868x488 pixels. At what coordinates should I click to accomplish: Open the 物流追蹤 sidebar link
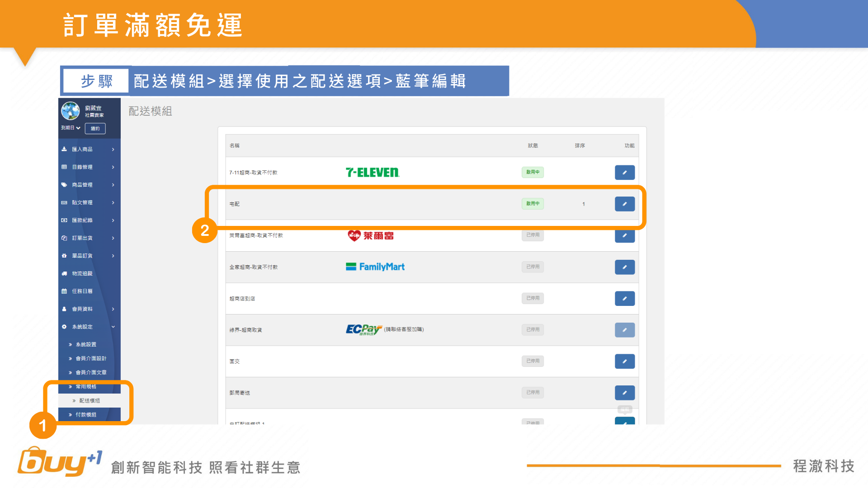(82, 273)
